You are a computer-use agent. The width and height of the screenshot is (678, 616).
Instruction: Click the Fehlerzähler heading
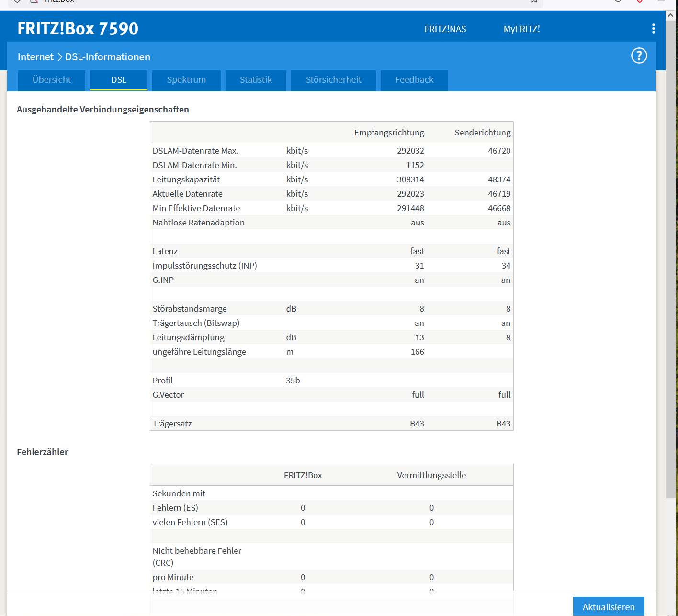(x=43, y=452)
